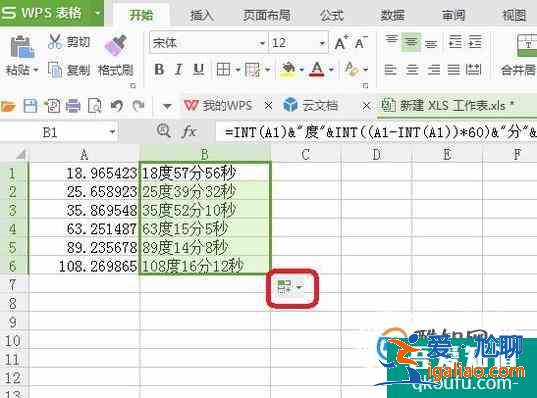Viewport: 537px width, 398px height.
Task: Toggle Underline formatting
Action: pos(199,70)
